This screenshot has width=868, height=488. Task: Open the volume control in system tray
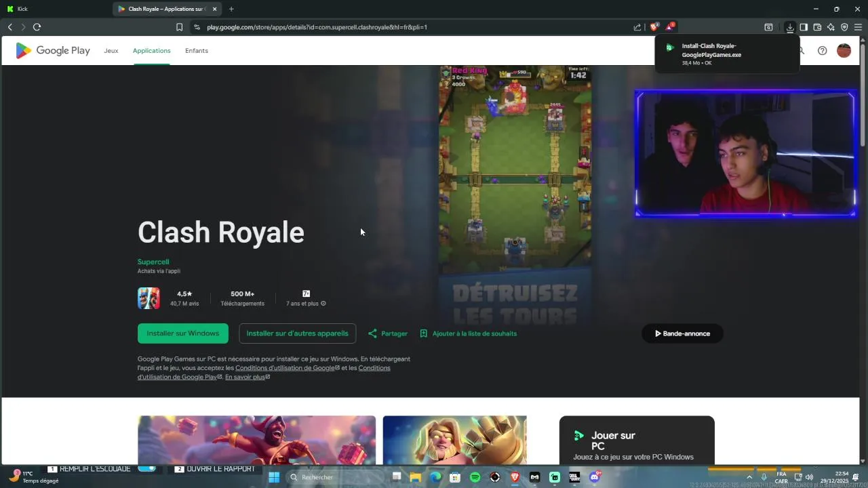[809, 477]
